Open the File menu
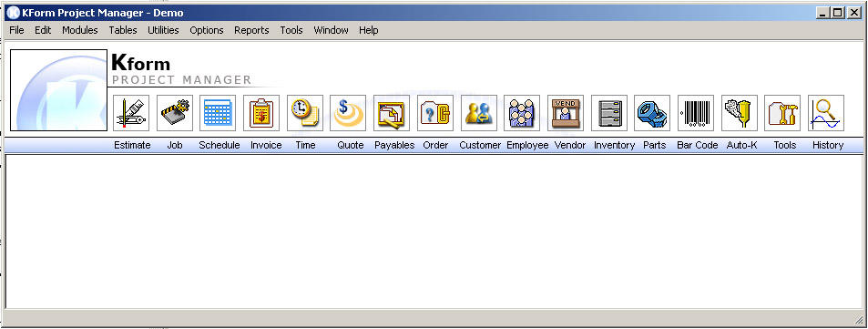The height and width of the screenshot is (329, 868). (16, 30)
